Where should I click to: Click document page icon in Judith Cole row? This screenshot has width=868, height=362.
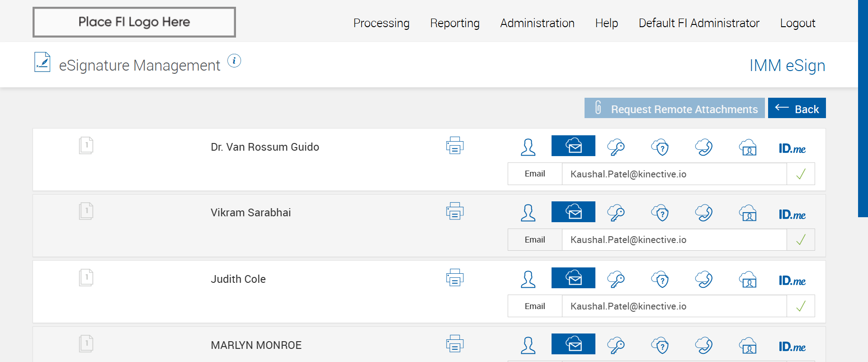pos(86,278)
